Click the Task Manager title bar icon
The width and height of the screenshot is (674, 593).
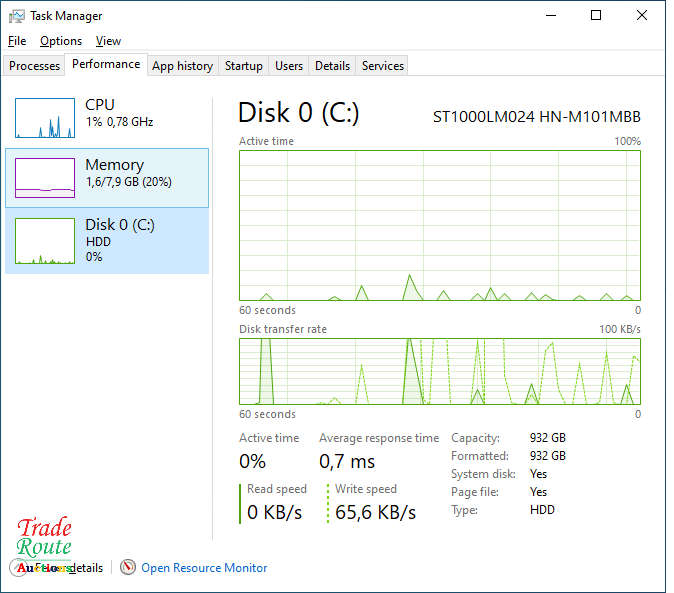[x=17, y=16]
